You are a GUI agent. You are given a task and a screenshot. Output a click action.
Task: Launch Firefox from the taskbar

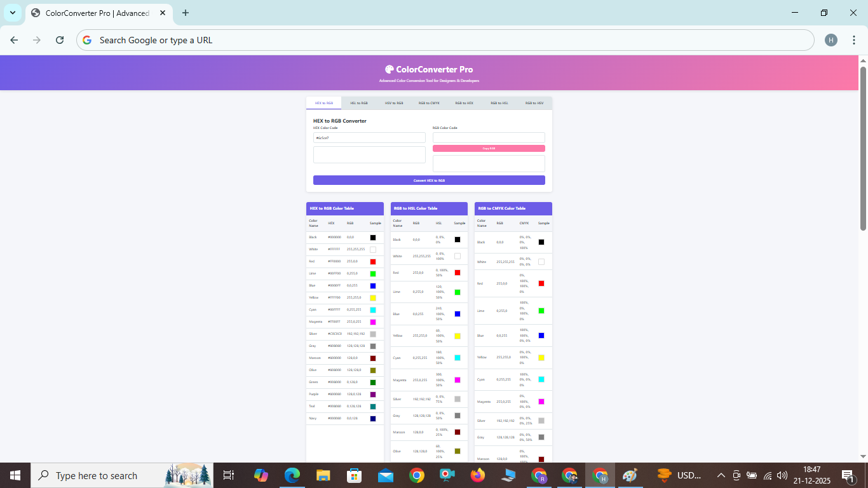(477, 475)
